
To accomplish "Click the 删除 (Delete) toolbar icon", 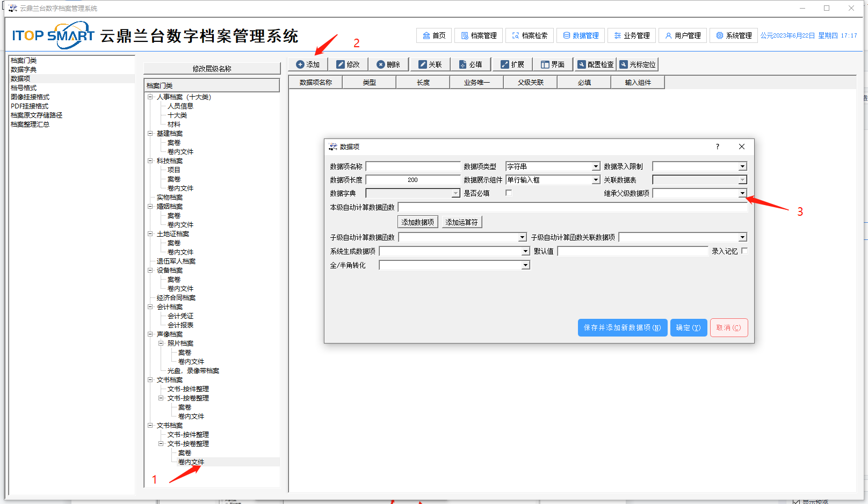I will 381,64.
